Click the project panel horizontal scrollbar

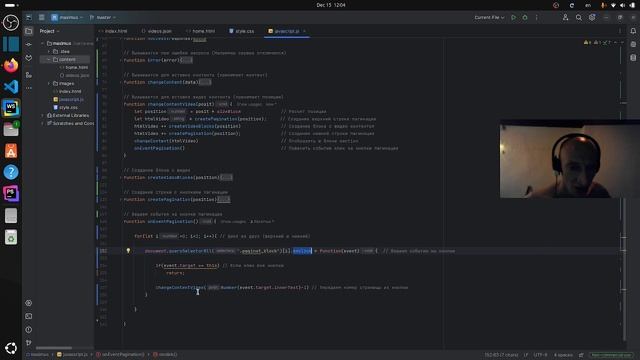click(x=54, y=348)
